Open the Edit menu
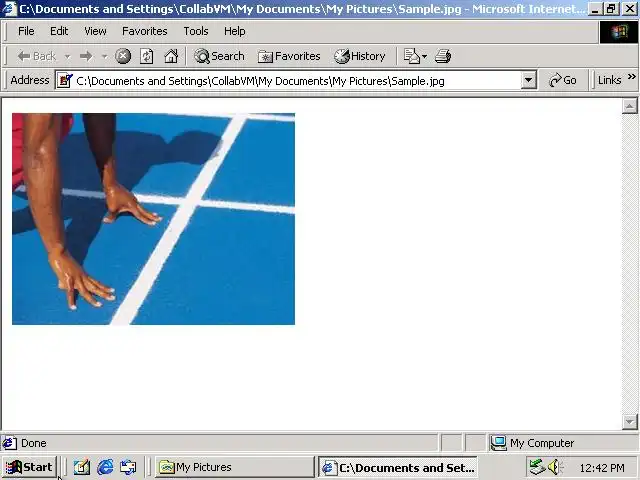The image size is (640, 480). [x=59, y=31]
